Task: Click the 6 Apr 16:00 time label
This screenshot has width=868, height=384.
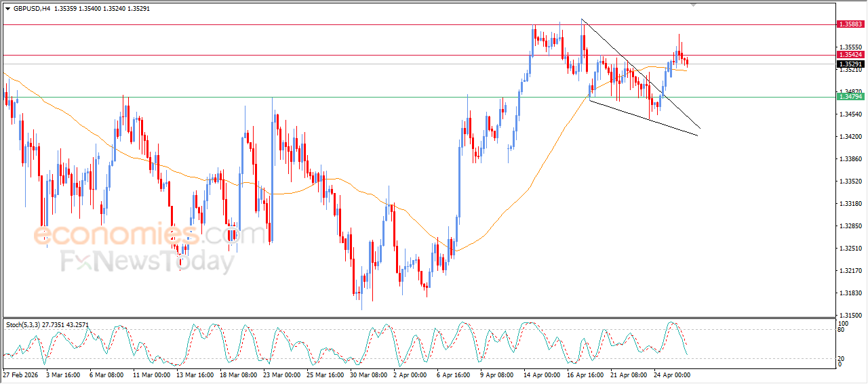Action: (x=454, y=375)
